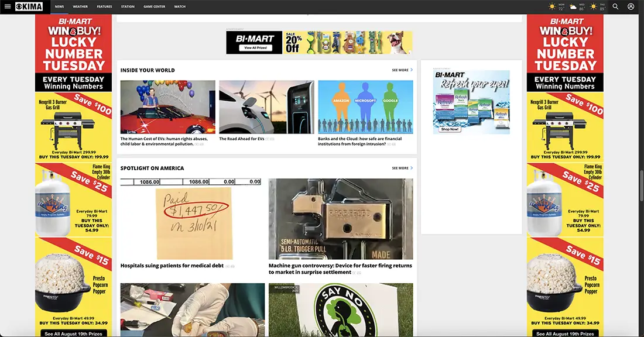Click Bi-Mart 20% Off banner ad

(319, 42)
